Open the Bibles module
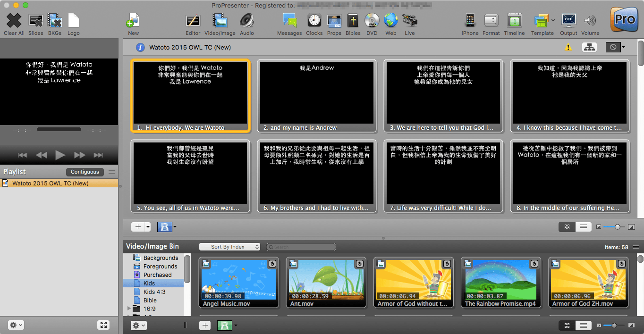644x334 pixels. click(353, 21)
